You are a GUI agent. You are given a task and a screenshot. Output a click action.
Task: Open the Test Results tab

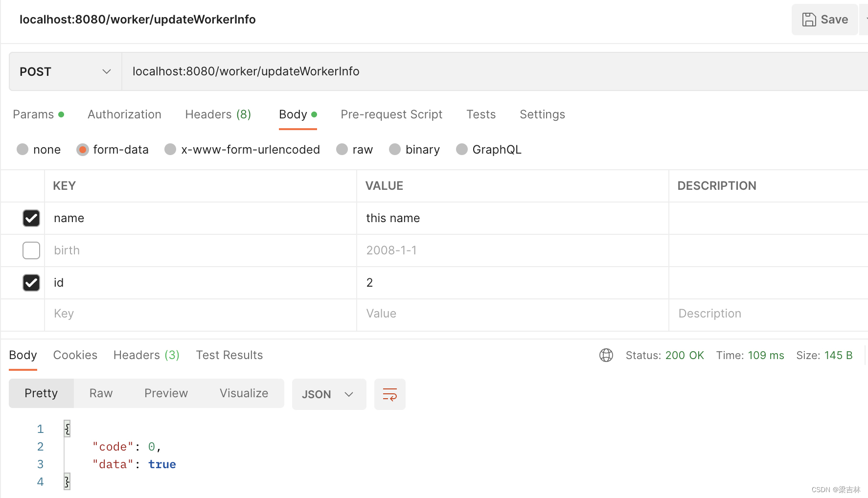[x=229, y=355]
